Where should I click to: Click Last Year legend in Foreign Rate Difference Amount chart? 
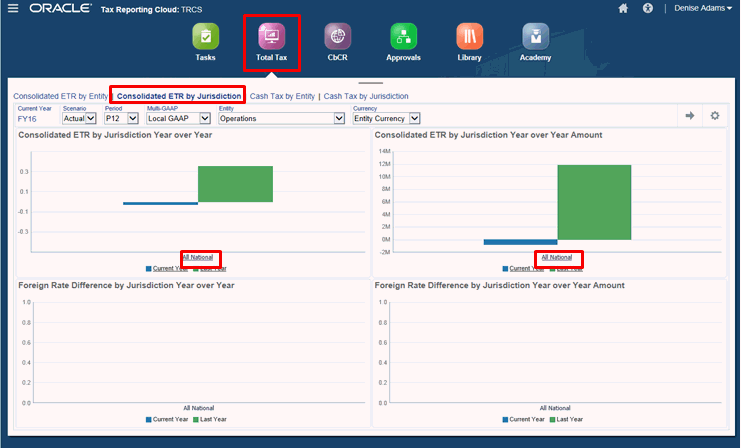click(x=566, y=419)
